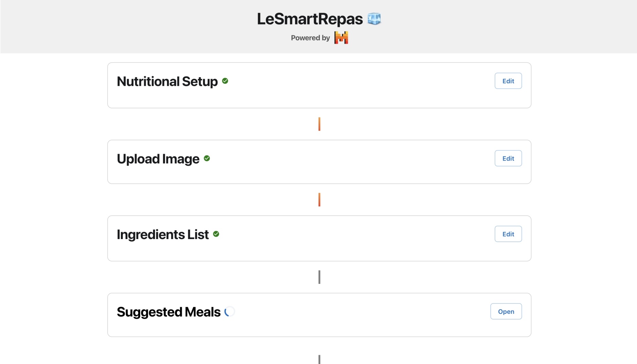Open the Suggested Meals section
The image size is (637, 364).
tap(506, 311)
